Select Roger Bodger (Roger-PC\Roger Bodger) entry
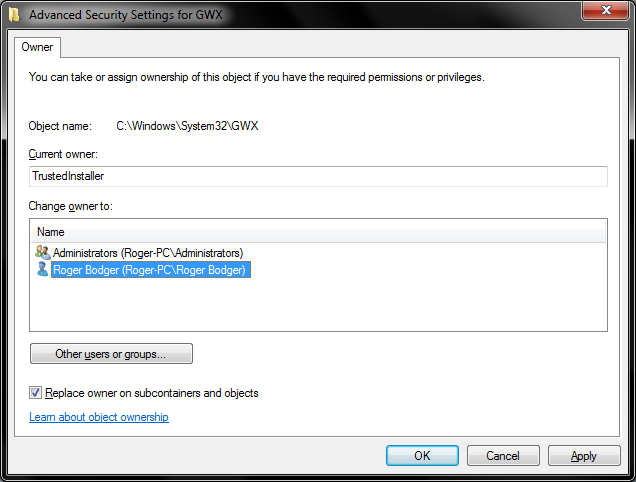Screen dimensions: 636x482 pyautogui.click(x=150, y=270)
